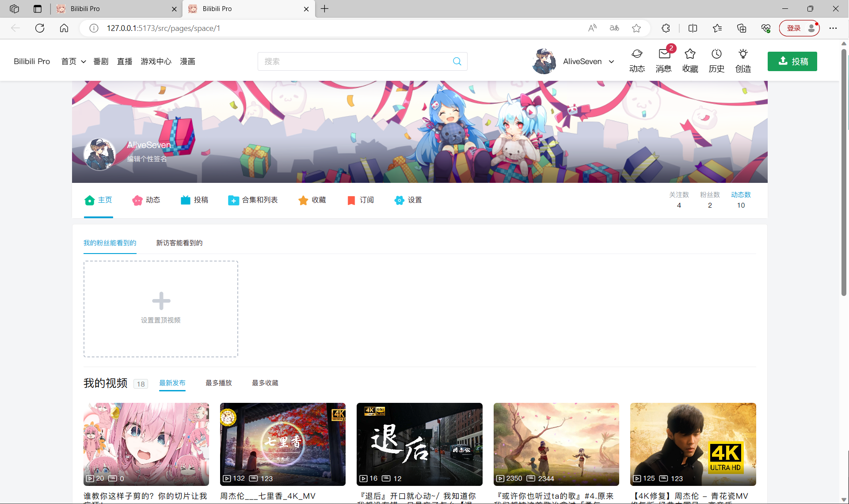849x504 pixels.
Task: Select 我的粉丝能看到的 tab
Action: pyautogui.click(x=110, y=243)
